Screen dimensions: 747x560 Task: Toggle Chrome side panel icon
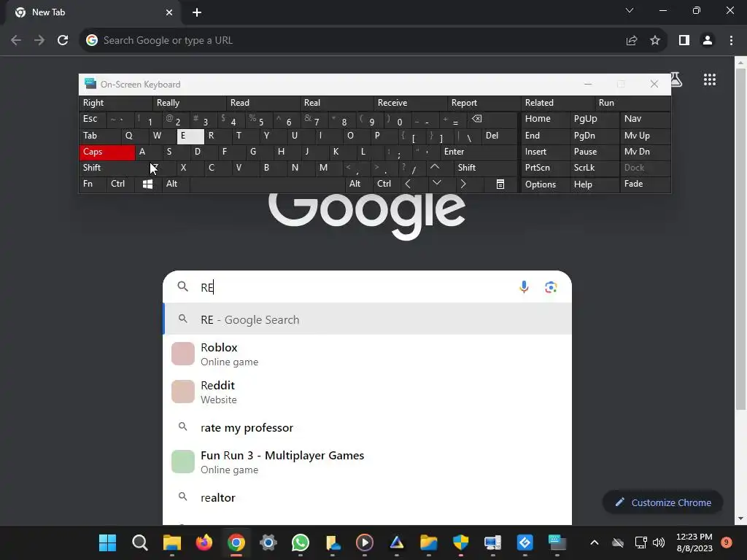684,41
